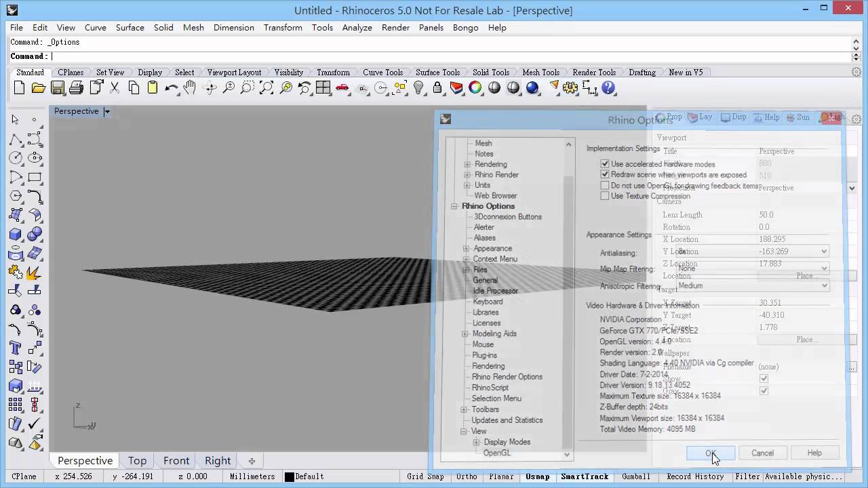
Task: Click the blue Render sphere icon
Action: [x=532, y=87]
